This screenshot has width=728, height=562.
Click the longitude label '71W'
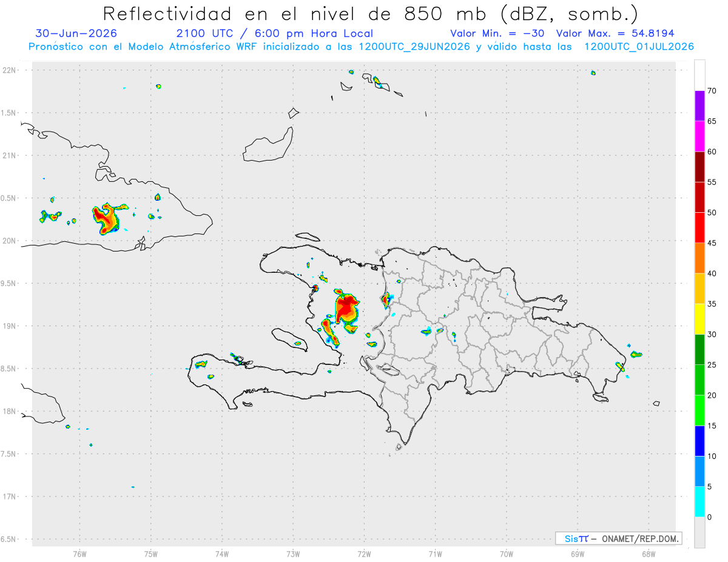pos(435,554)
